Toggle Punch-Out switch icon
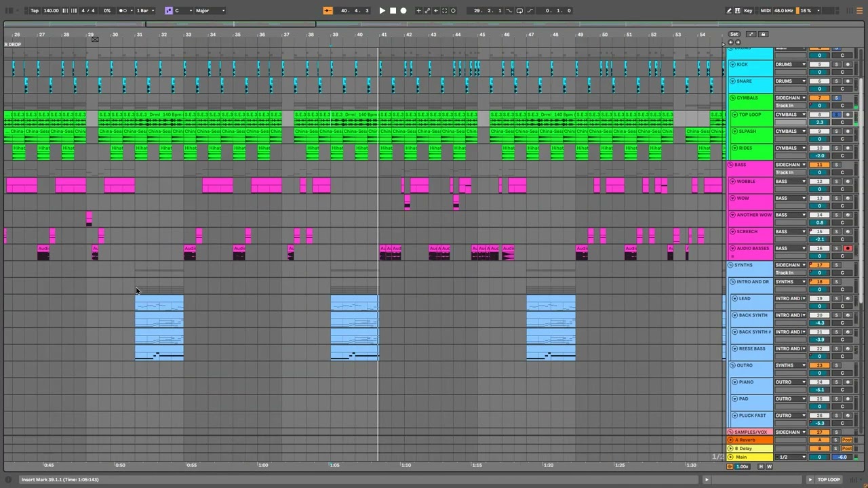868x488 pixels. point(530,10)
